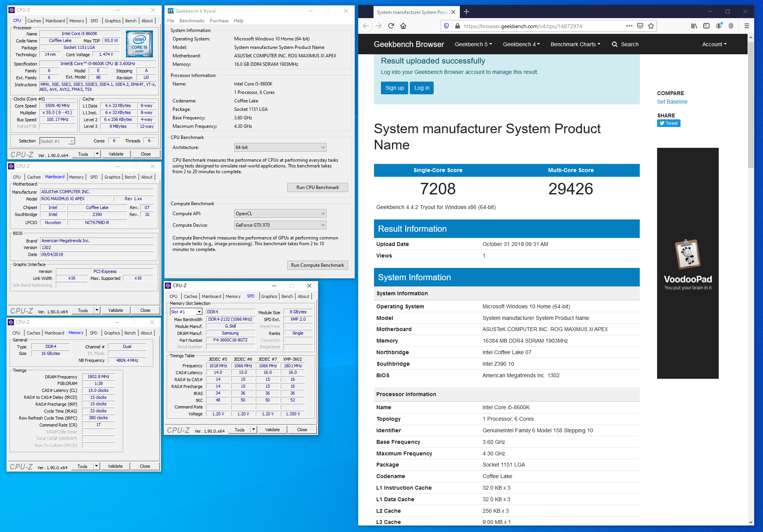Click the site security padlock icon
Image resolution: width=763 pixels, height=532 pixels.
tap(457, 26)
